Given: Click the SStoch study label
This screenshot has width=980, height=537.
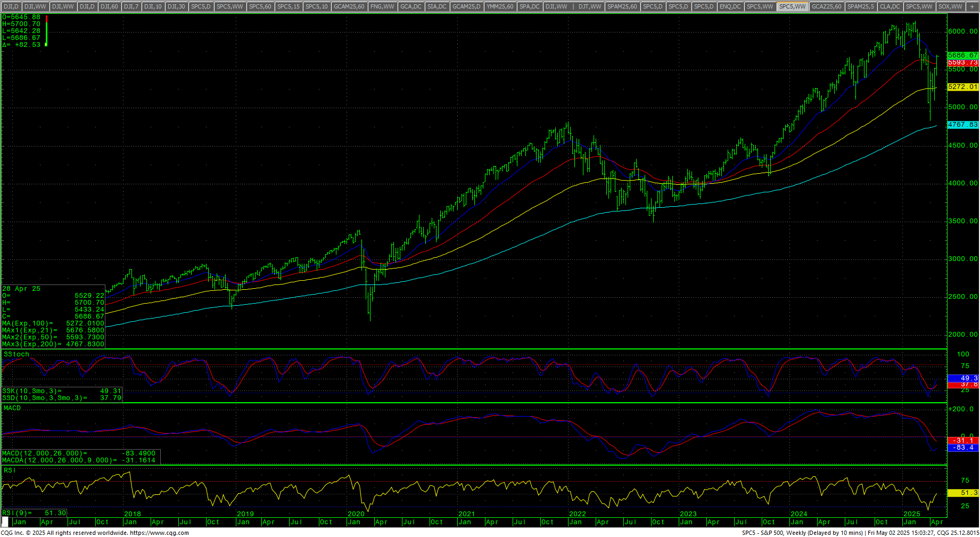Looking at the screenshot, I should (17, 354).
